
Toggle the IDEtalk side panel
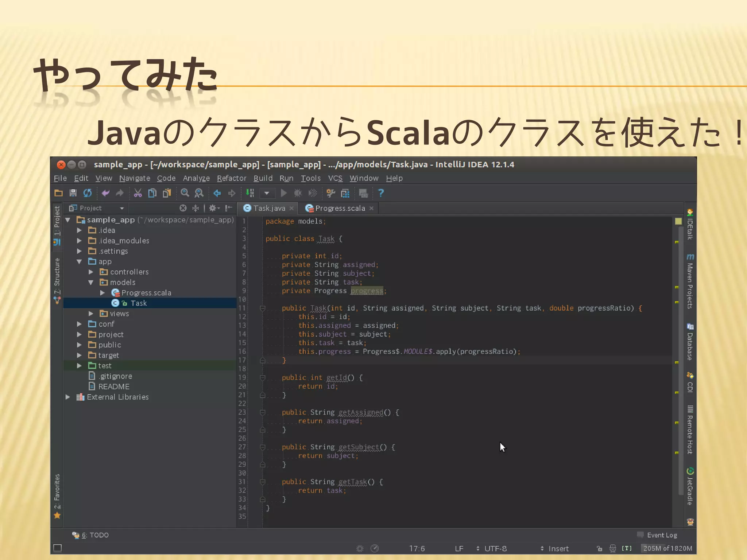point(690,224)
